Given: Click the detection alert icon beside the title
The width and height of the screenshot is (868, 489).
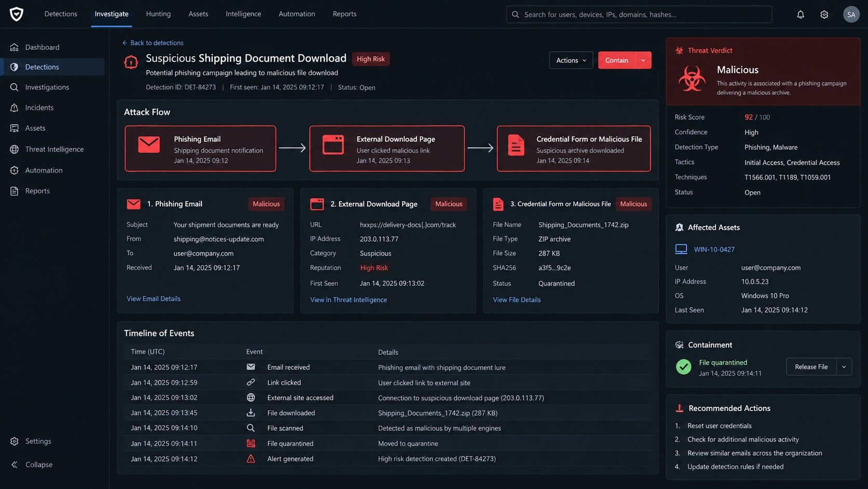Looking at the screenshot, I should 131,62.
